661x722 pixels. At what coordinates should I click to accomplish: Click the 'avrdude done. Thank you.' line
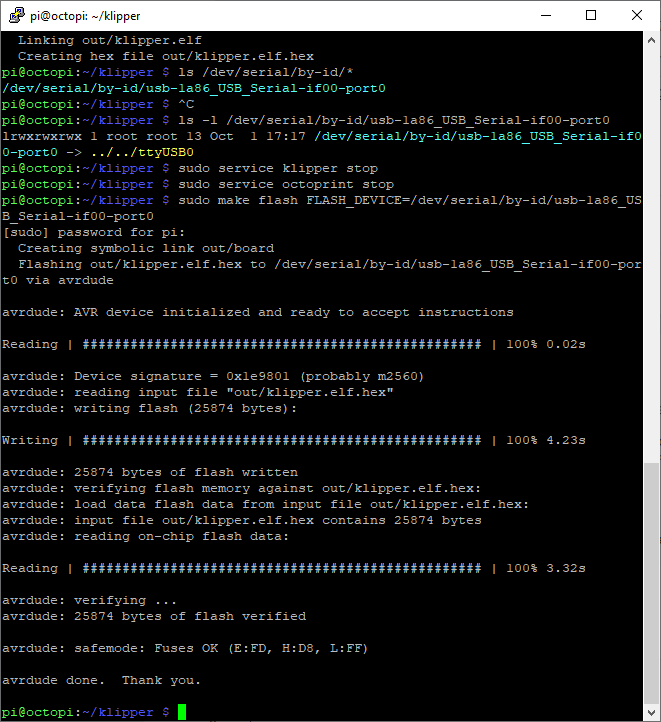(x=101, y=680)
